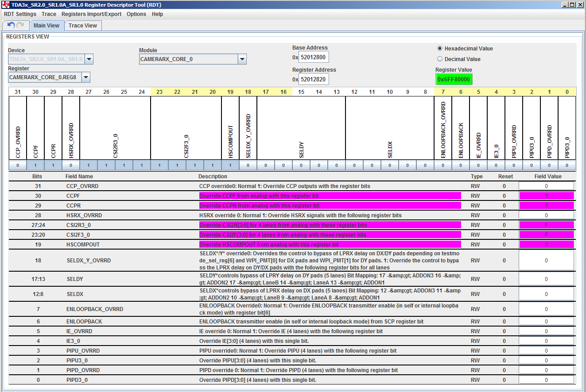Click the Base Address input field

pos(314,58)
